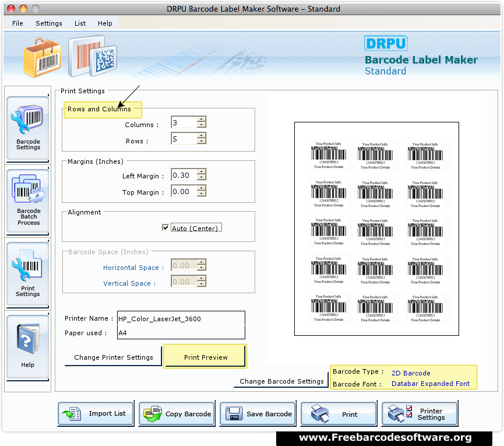Viewport: 504px width, 446px height.
Task: Open the Barcode Settings sidebar panel
Action: [27, 128]
